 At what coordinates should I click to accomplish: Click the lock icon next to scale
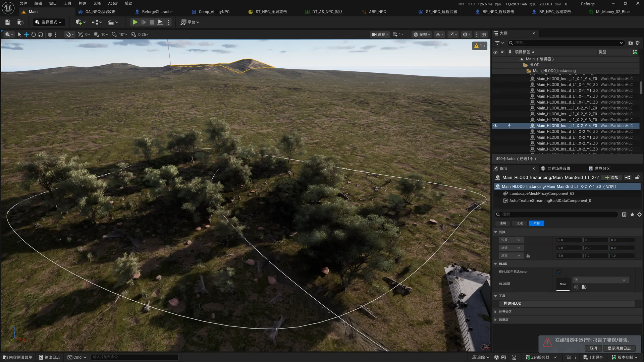click(x=528, y=256)
